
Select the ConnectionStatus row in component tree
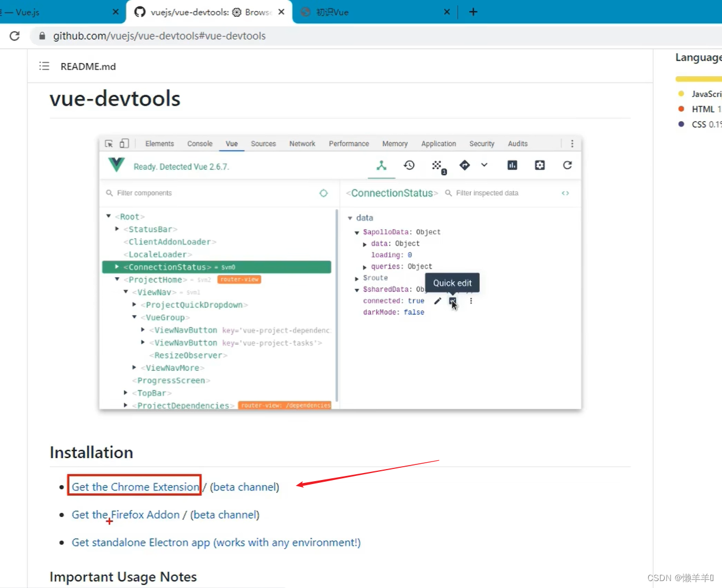(217, 267)
